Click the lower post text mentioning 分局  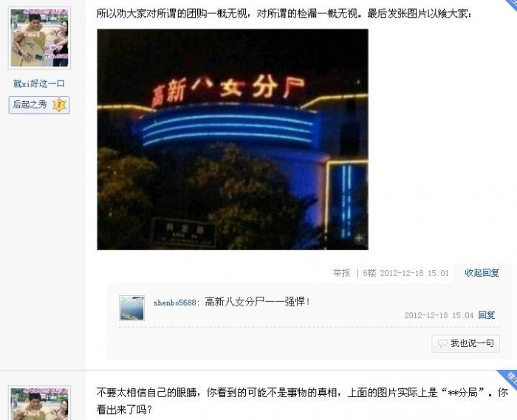(302, 401)
